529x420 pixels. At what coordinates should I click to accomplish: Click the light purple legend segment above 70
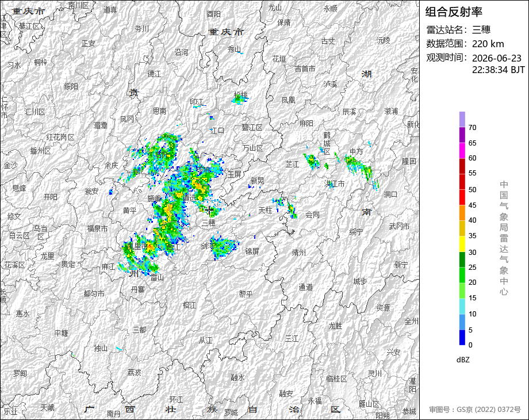click(x=462, y=119)
